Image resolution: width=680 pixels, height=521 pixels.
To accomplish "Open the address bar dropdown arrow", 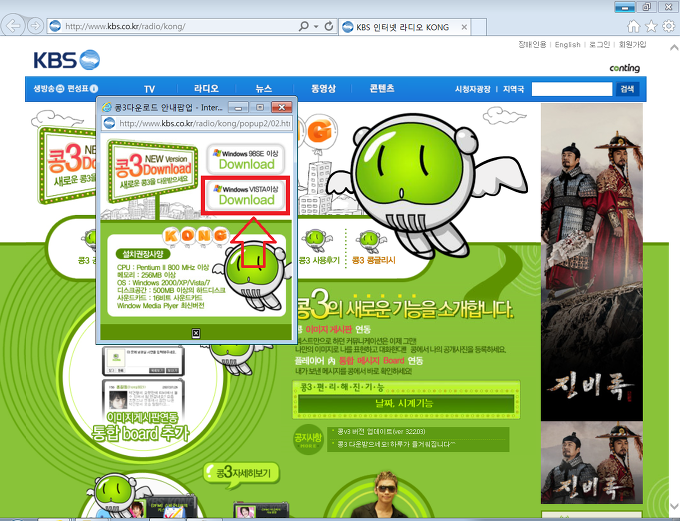I will click(316, 26).
